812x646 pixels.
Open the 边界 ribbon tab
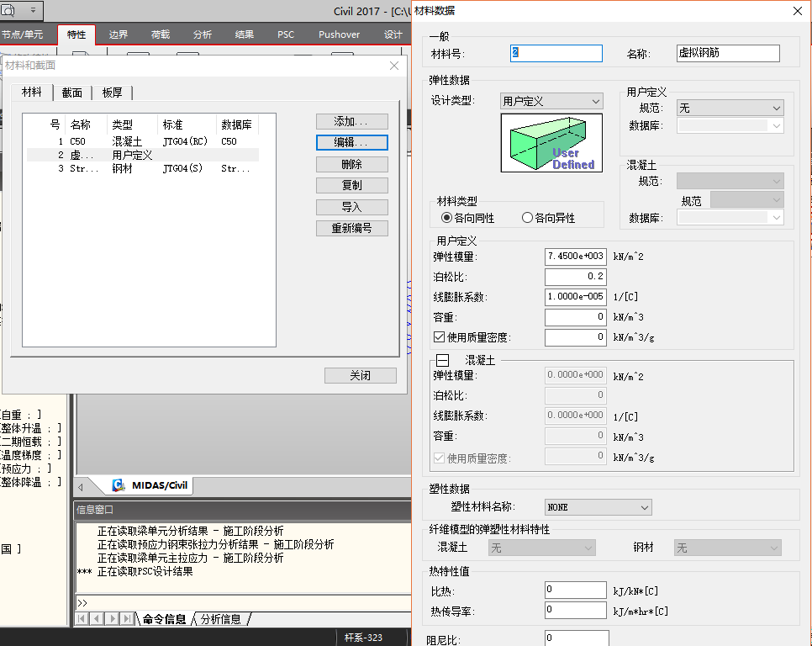(119, 34)
